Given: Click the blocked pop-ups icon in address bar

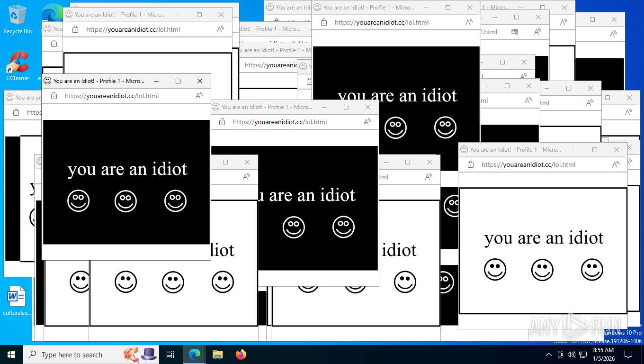Looking at the screenshot, I should pyautogui.click(x=515, y=32).
